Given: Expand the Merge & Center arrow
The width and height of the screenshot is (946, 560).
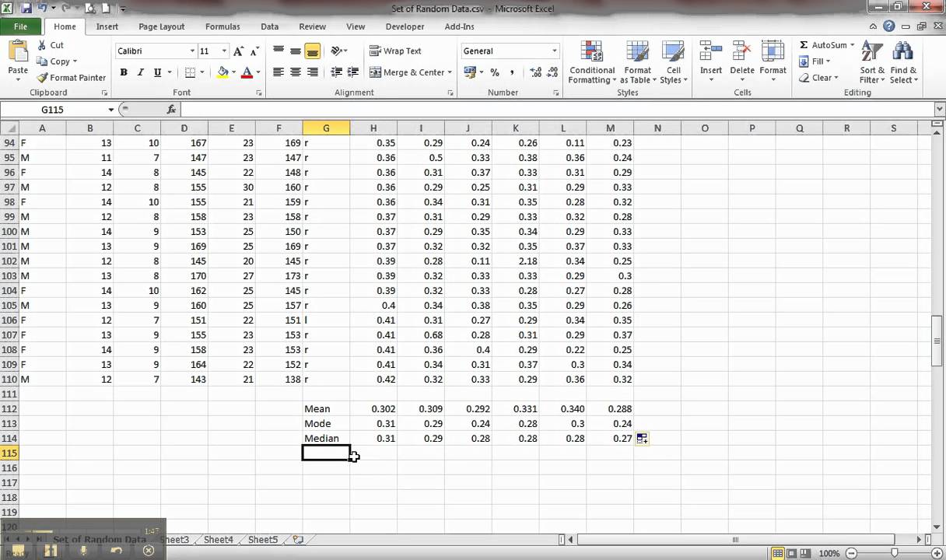Looking at the screenshot, I should [x=450, y=72].
